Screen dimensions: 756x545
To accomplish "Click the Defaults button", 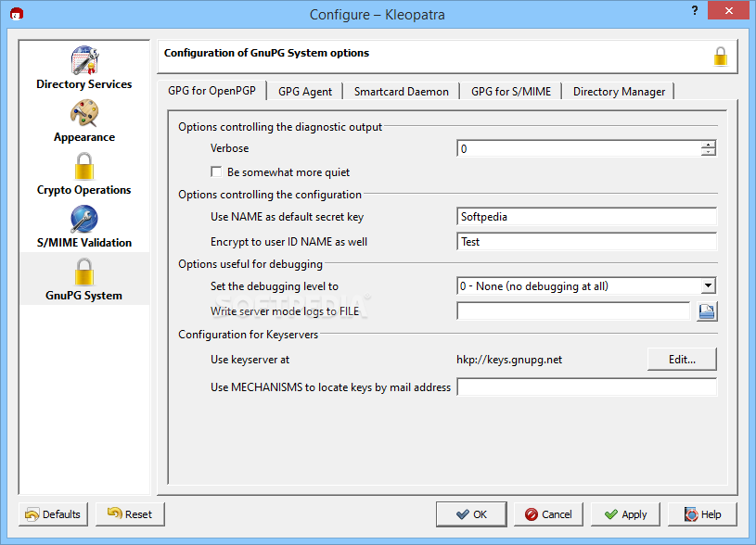I will click(x=53, y=514).
